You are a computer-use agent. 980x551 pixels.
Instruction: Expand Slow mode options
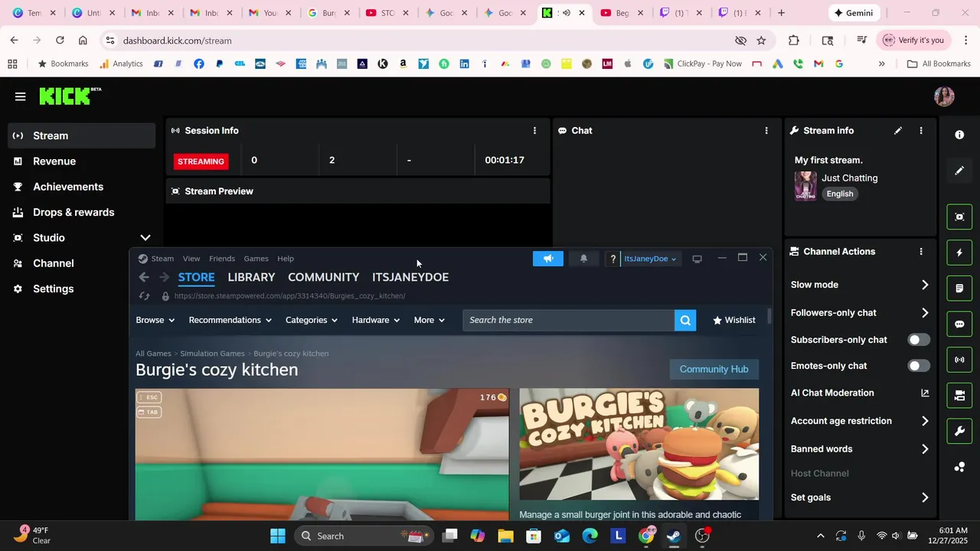(925, 285)
